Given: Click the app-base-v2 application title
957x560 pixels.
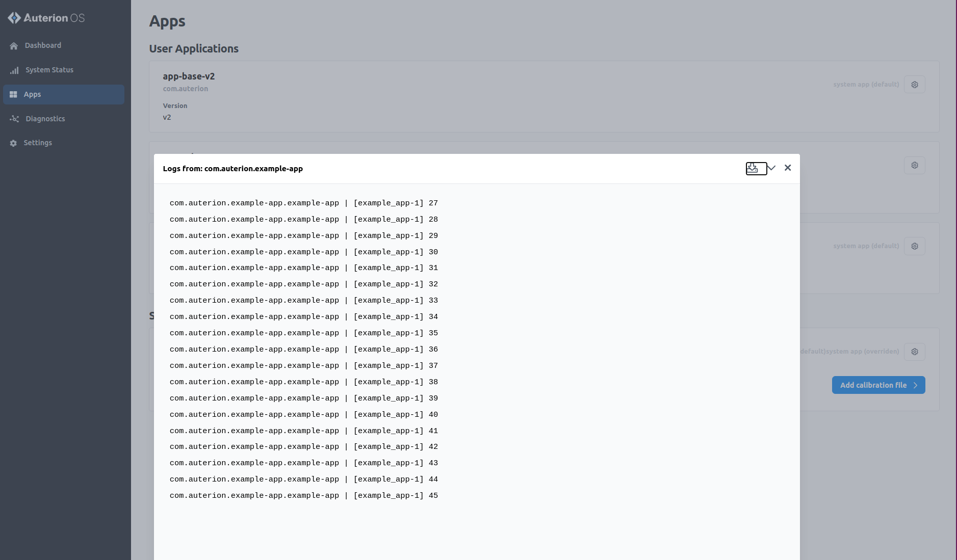Looking at the screenshot, I should [189, 76].
